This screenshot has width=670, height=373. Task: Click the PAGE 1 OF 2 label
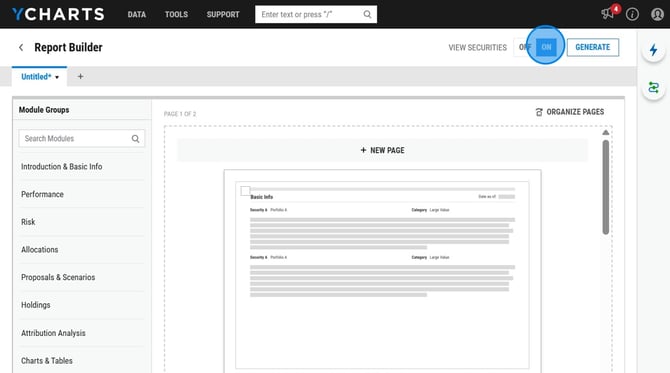(180, 114)
